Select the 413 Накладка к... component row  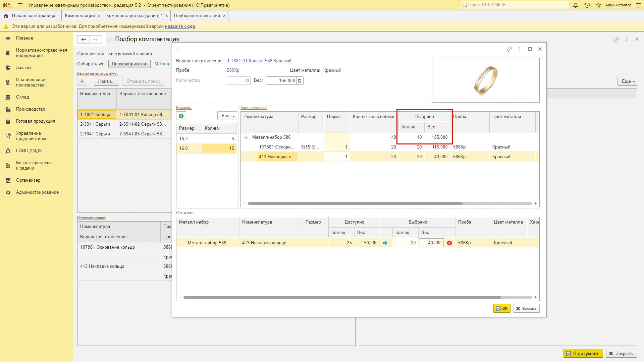390,157
